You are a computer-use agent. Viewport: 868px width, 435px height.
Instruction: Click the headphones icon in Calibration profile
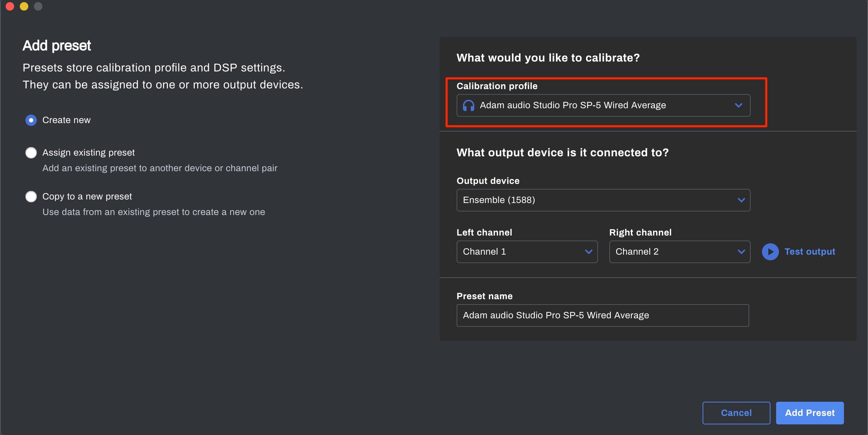[x=469, y=105]
